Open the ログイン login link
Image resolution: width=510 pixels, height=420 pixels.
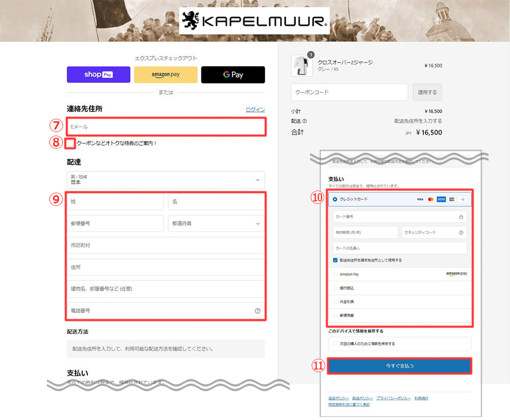(255, 110)
